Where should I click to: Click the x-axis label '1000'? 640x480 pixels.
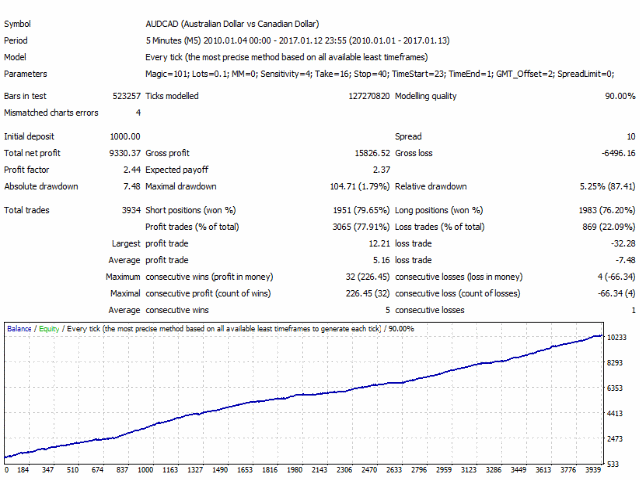[x=145, y=470]
